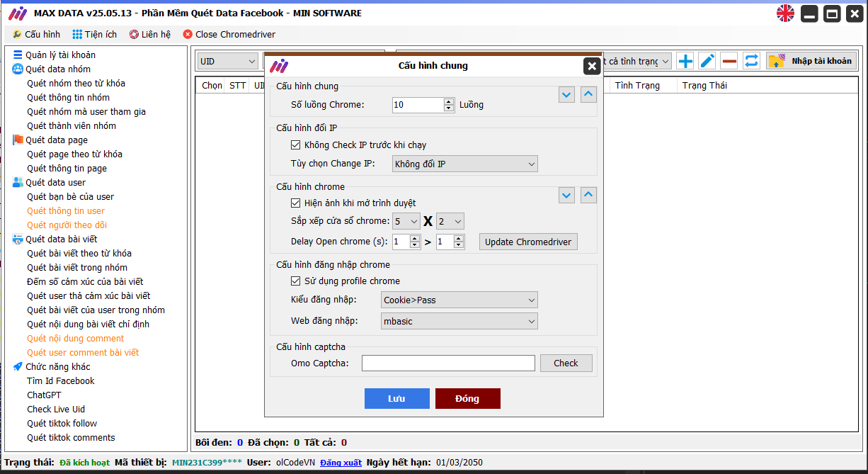Screen dimensions: 868x474
Task: Open the Tiện ích menu
Action: click(x=94, y=34)
